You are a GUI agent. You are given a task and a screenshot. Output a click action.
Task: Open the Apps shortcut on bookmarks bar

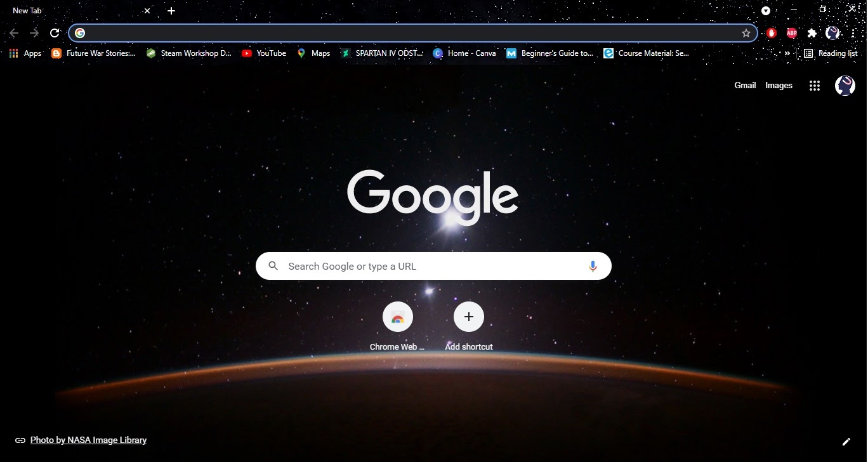[25, 53]
